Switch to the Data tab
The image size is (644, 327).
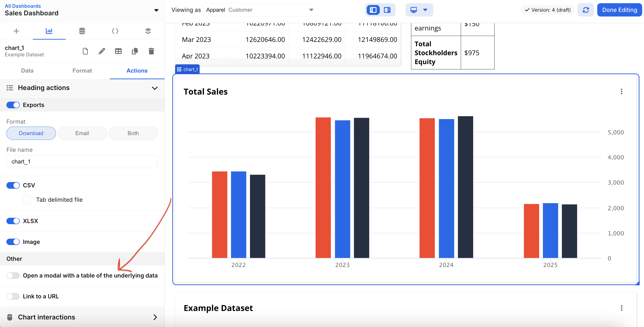[27, 71]
